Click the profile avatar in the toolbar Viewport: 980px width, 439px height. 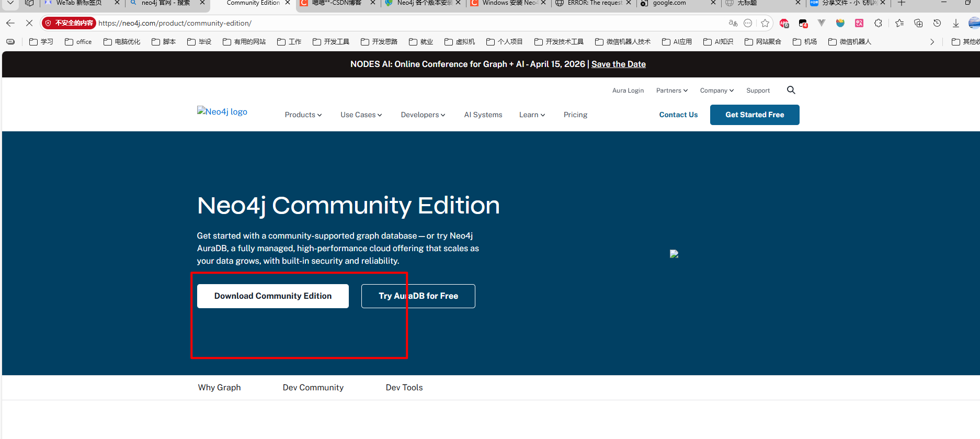point(974,23)
